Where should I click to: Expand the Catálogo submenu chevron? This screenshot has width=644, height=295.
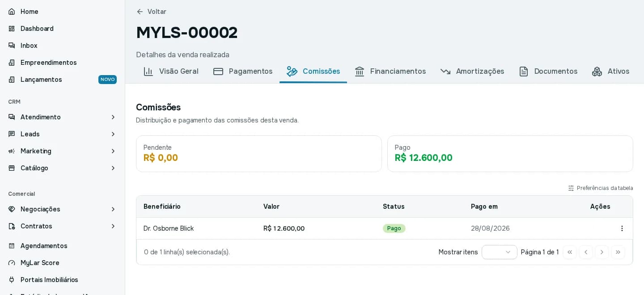coord(113,168)
